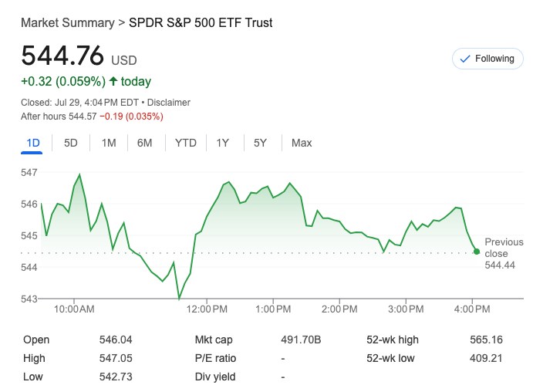The height and width of the screenshot is (392, 533).
Task: Show the 6M chart range
Action: point(145,143)
